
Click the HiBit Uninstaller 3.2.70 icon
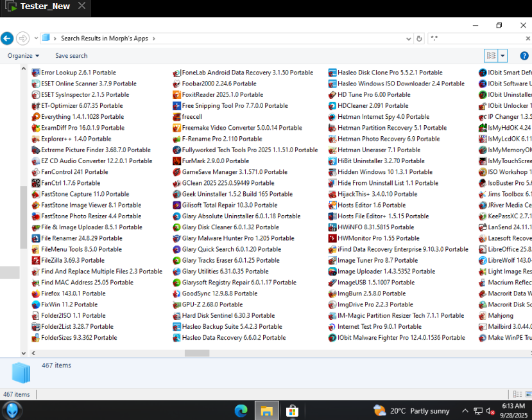(332, 161)
